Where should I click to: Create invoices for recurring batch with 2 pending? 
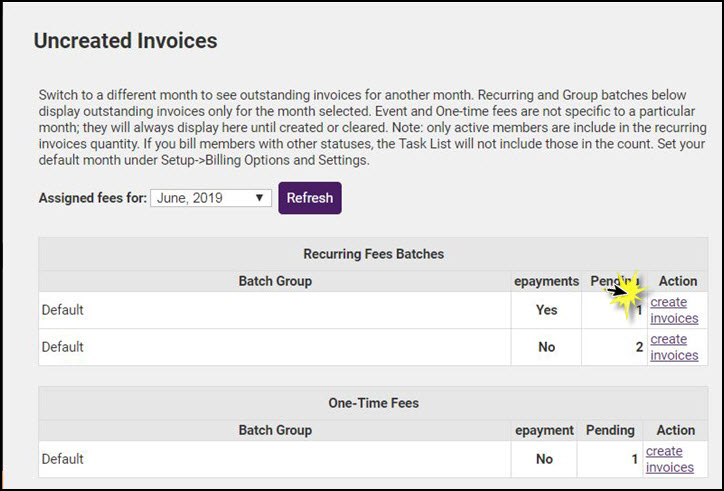point(674,347)
